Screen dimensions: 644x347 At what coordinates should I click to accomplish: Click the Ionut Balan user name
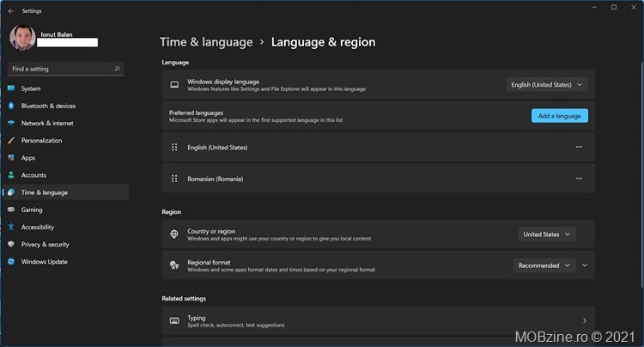tap(57, 34)
